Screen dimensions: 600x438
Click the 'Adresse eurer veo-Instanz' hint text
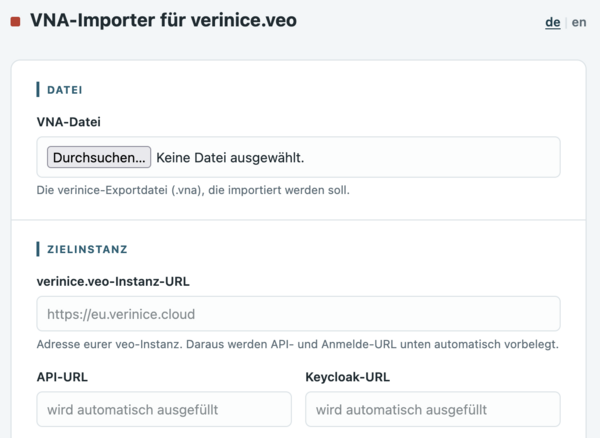297,344
